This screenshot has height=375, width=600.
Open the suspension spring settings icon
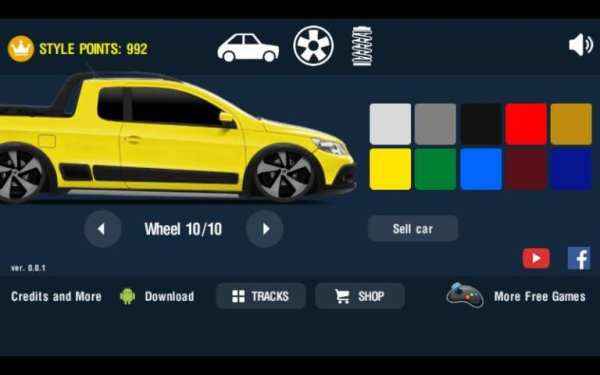tap(362, 46)
